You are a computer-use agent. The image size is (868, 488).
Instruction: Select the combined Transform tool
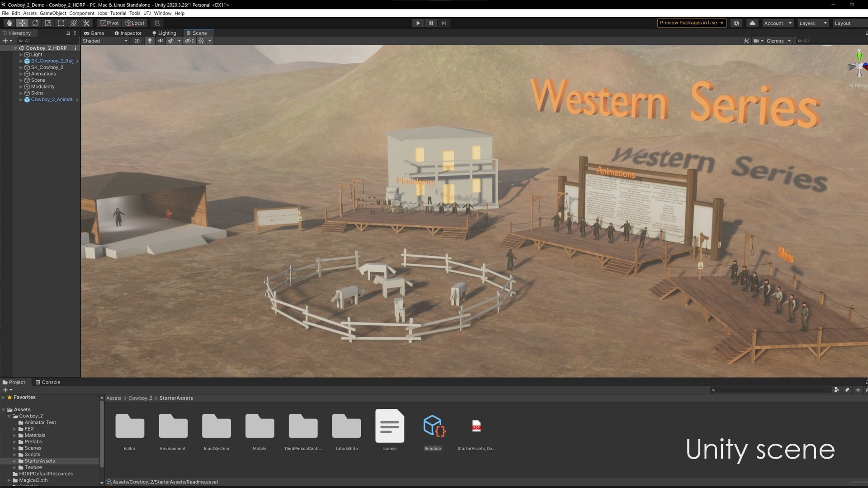click(74, 23)
